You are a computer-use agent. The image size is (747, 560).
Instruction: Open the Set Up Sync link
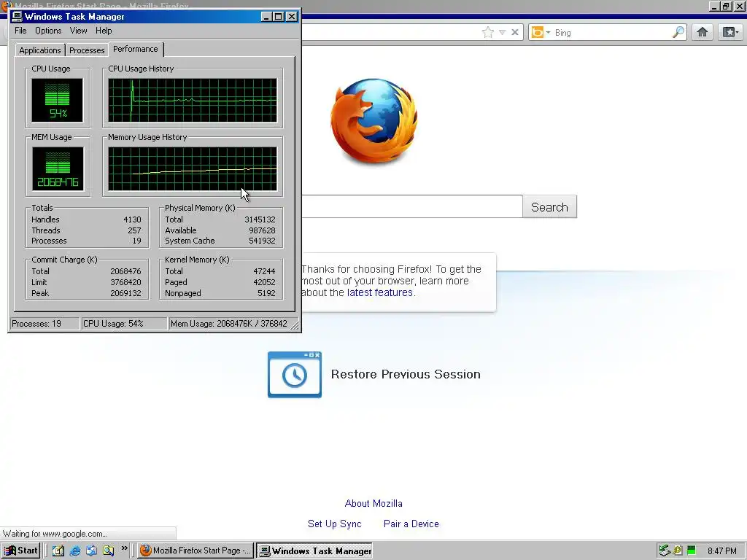tap(334, 524)
